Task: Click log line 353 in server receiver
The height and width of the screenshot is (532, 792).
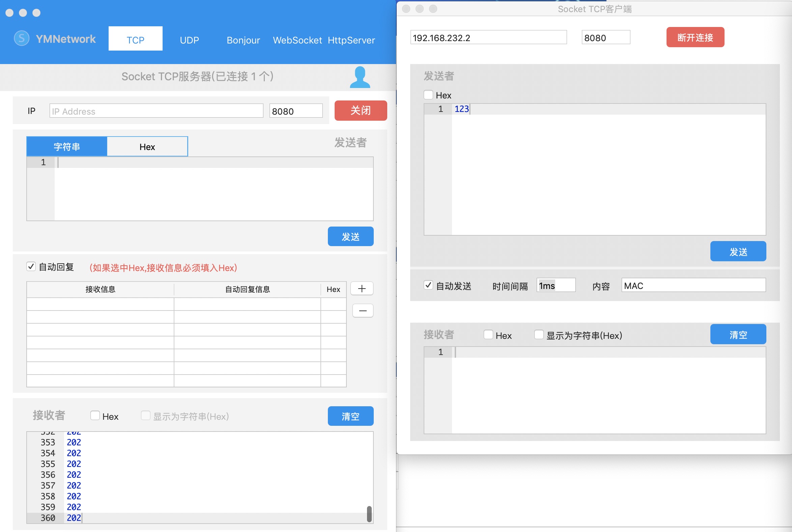Action: pyautogui.click(x=200, y=442)
